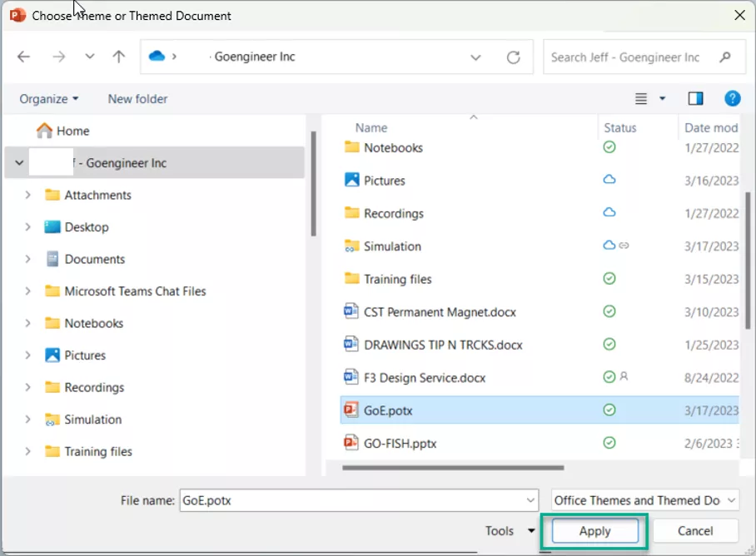
Task: Select the Attachments folder in sidebar
Action: [x=87, y=195]
